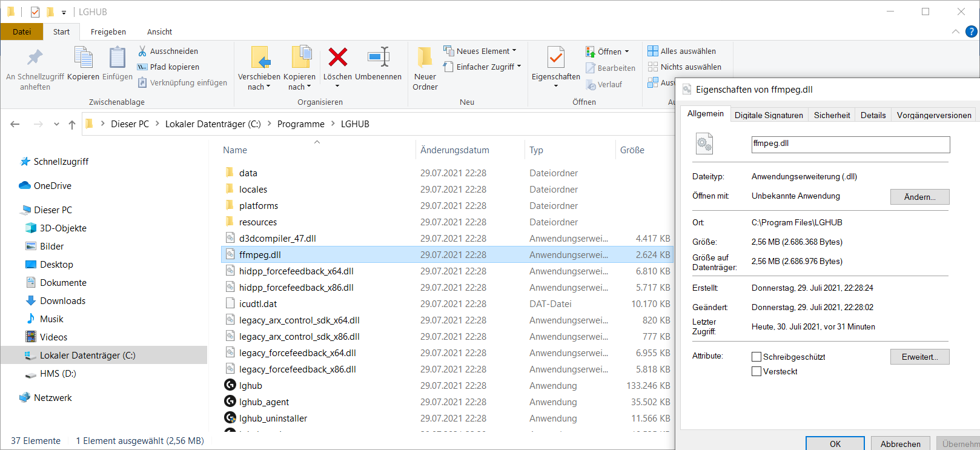Cut selection with Ausschneiden
This screenshot has width=980, height=450.
[x=168, y=51]
